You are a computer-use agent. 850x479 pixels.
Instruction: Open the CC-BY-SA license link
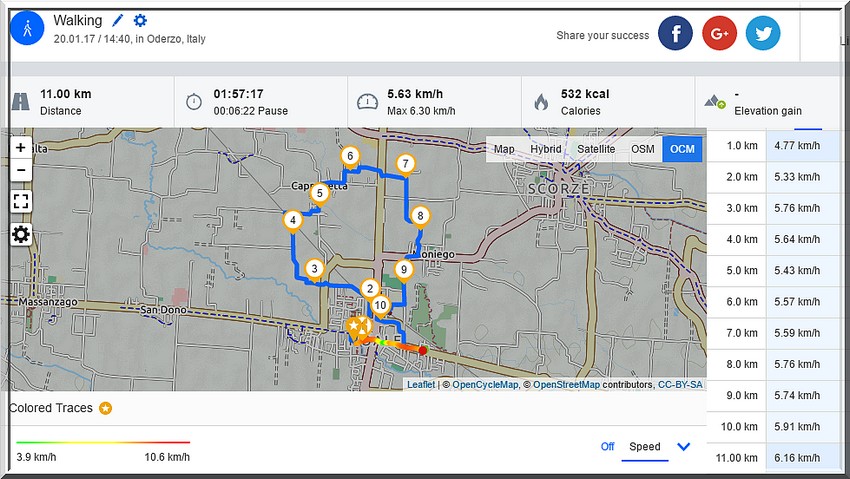coord(680,385)
